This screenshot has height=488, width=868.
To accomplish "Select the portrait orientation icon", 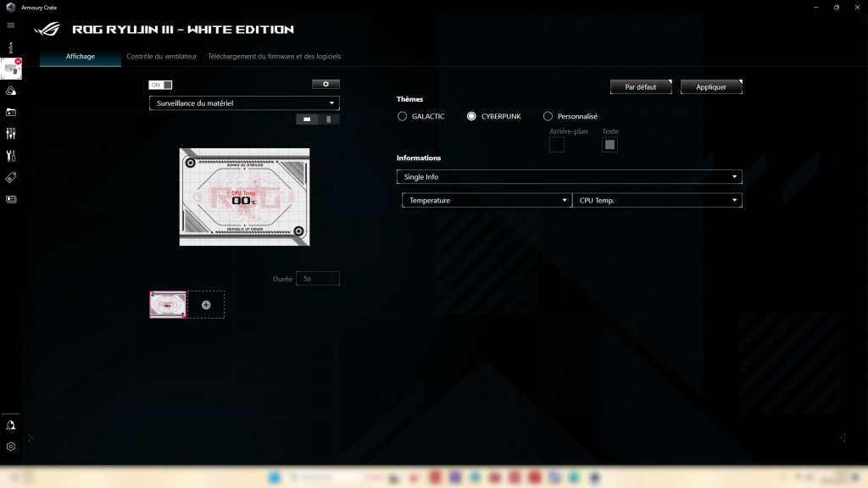I will (330, 119).
